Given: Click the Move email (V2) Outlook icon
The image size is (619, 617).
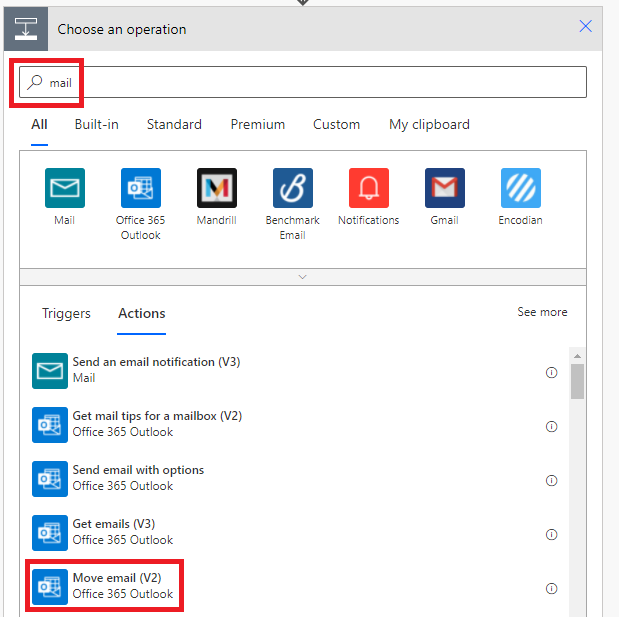Looking at the screenshot, I should (x=50, y=587).
